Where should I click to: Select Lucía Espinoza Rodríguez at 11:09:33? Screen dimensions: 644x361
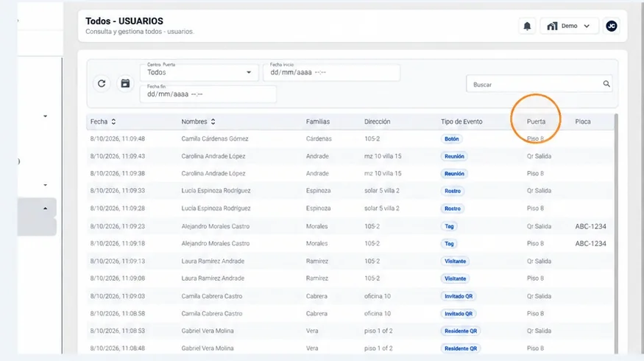click(x=216, y=190)
